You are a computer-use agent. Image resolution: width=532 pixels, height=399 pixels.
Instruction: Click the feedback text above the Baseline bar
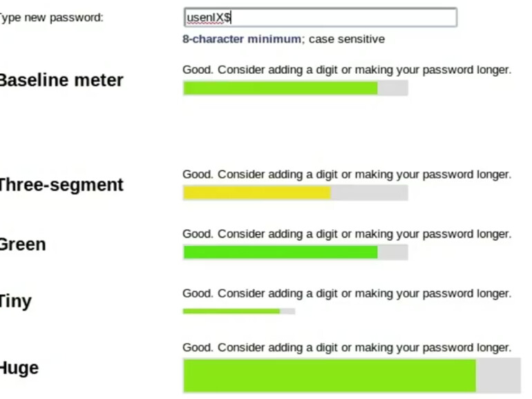click(x=347, y=70)
